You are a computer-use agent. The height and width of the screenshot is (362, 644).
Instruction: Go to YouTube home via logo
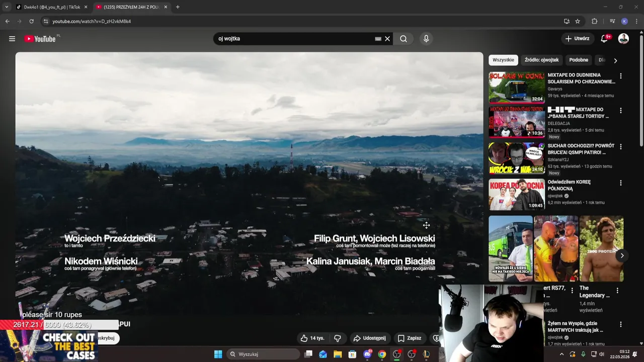[x=40, y=39]
